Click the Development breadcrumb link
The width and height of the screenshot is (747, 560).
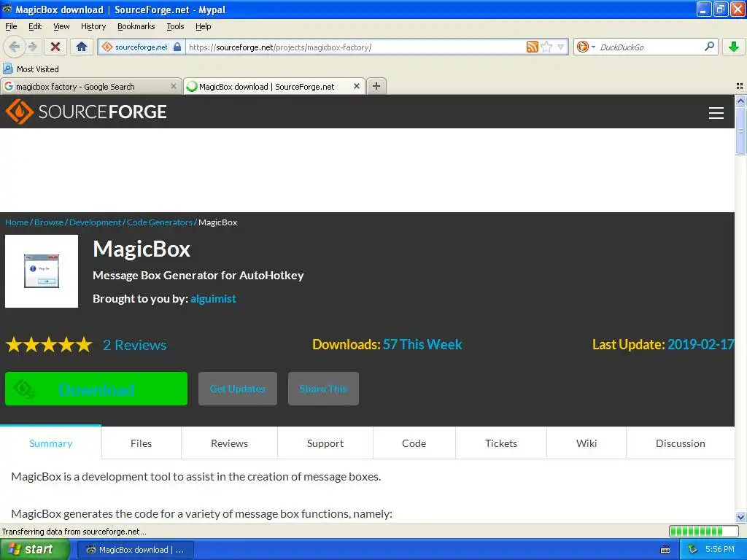coord(95,222)
